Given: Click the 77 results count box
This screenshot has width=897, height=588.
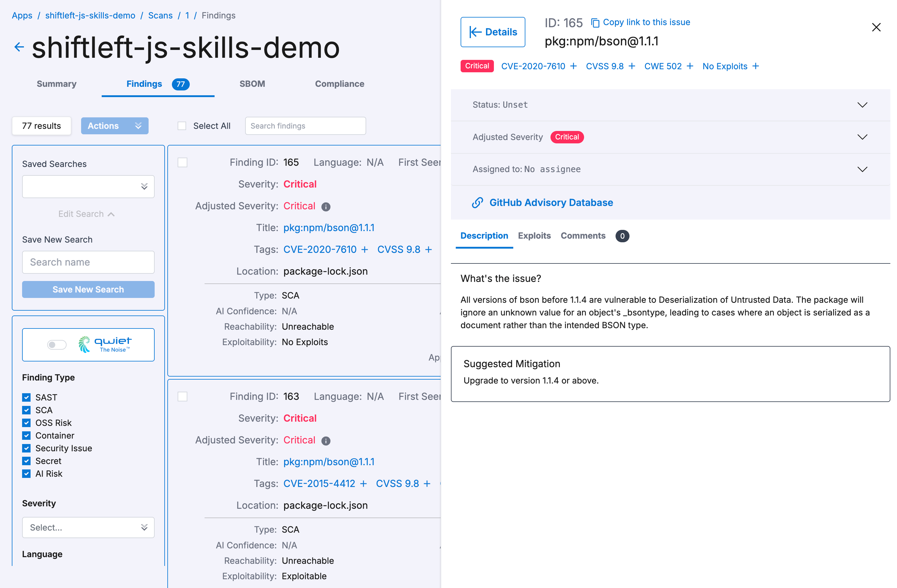Looking at the screenshot, I should coord(41,126).
